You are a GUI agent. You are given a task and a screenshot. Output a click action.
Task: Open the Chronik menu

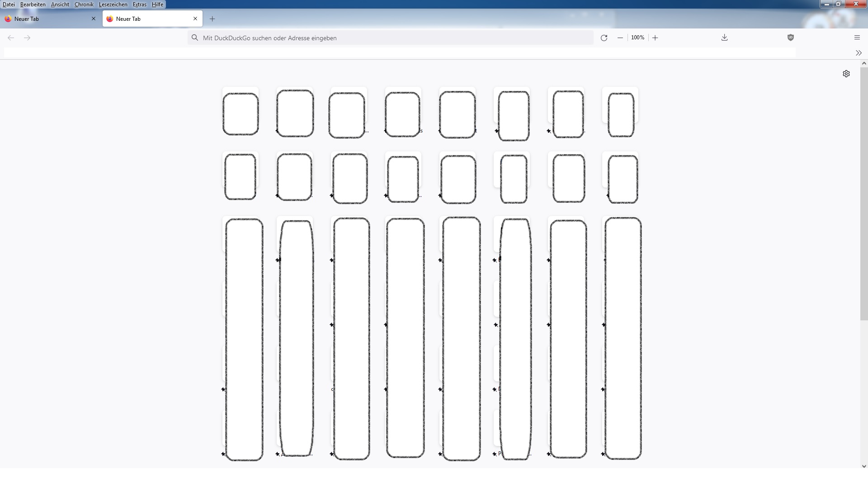pos(84,5)
